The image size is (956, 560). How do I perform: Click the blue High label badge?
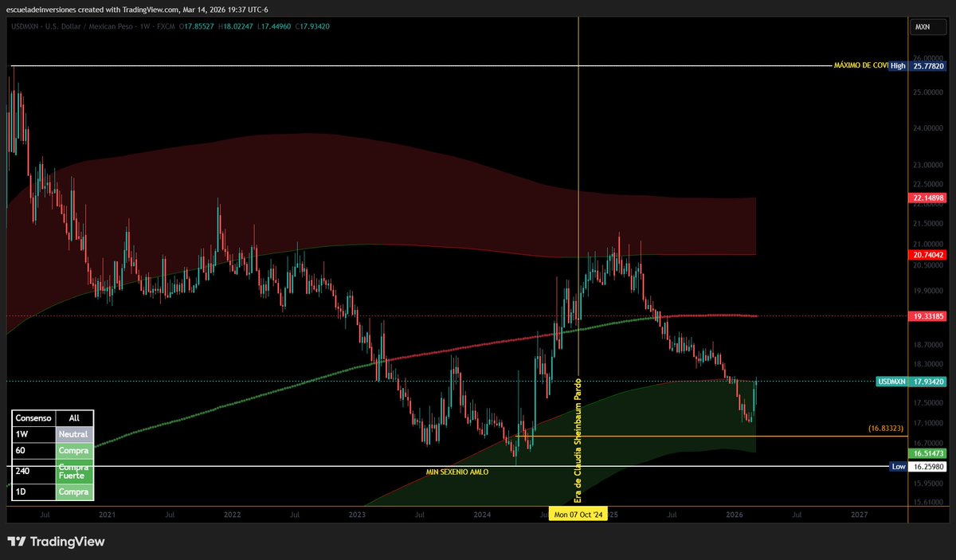tap(899, 66)
